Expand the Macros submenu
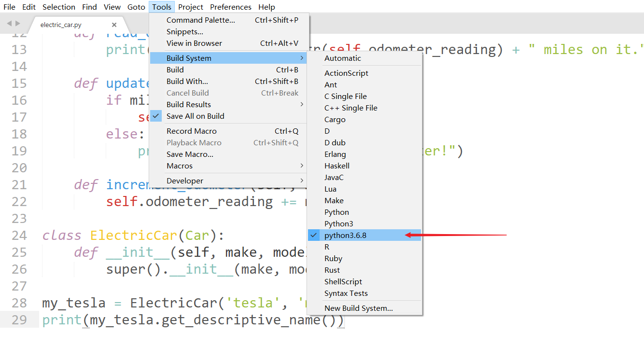The width and height of the screenshot is (644, 348). 229,166
